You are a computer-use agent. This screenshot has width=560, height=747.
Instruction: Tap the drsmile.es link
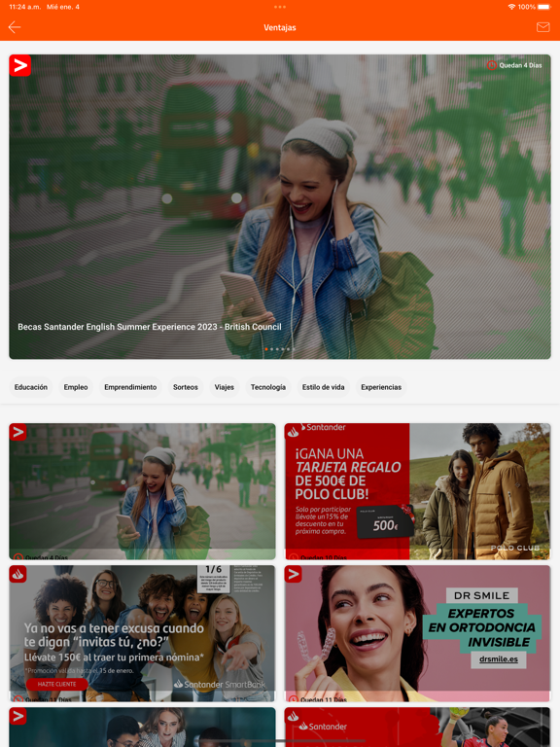click(x=499, y=658)
